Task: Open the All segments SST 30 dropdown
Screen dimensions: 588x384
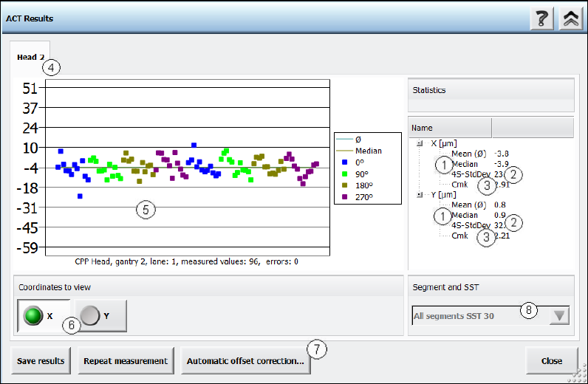Action: pos(560,316)
